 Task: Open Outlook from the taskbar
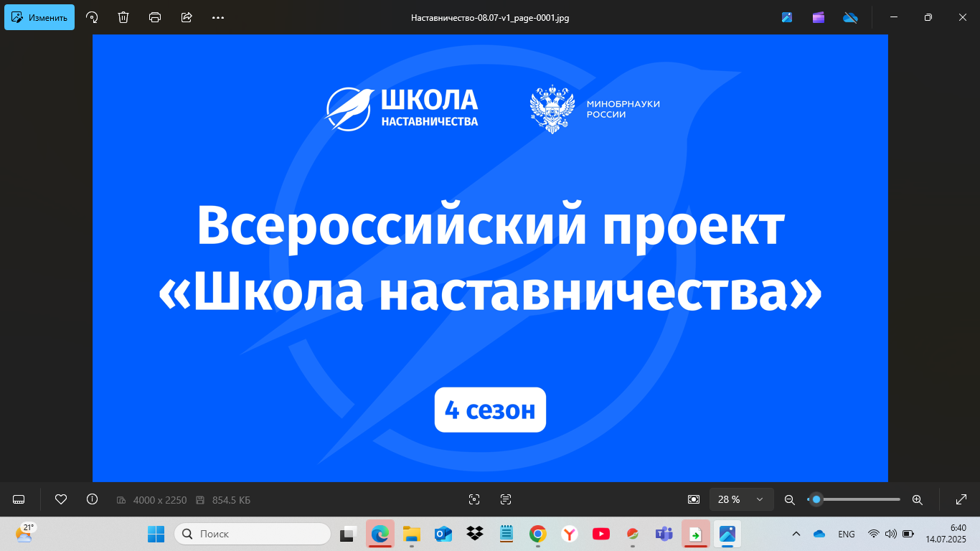[443, 534]
